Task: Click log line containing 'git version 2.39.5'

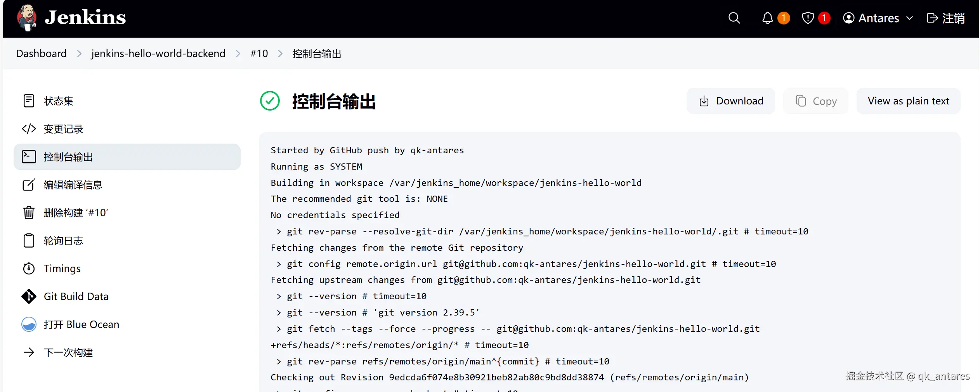Action: coord(378,313)
